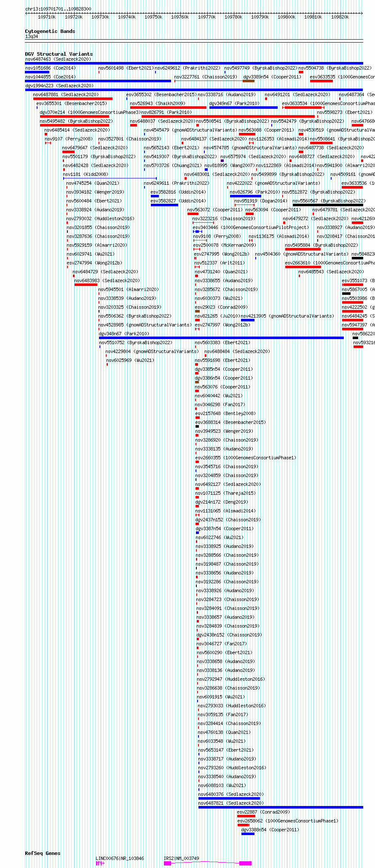The width and height of the screenshot is (375, 868).
Task: Open esv22887 (Conrad2009) variant
Action: (263, 812)
